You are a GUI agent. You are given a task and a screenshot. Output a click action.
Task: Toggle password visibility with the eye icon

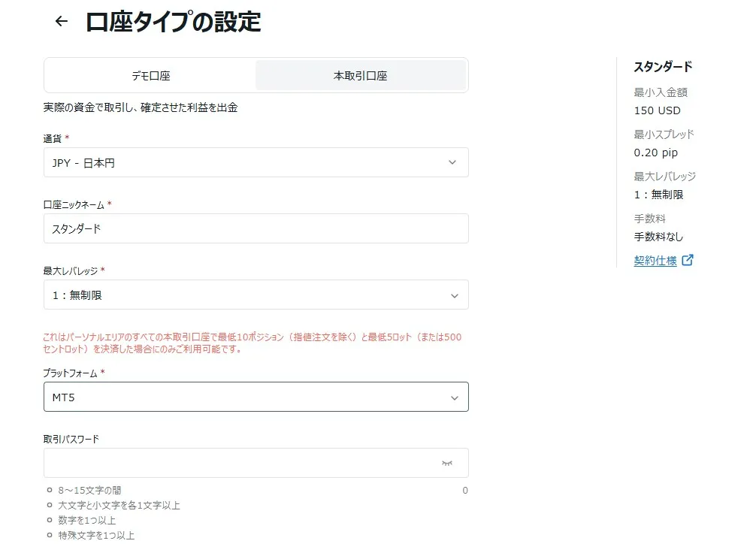446,463
